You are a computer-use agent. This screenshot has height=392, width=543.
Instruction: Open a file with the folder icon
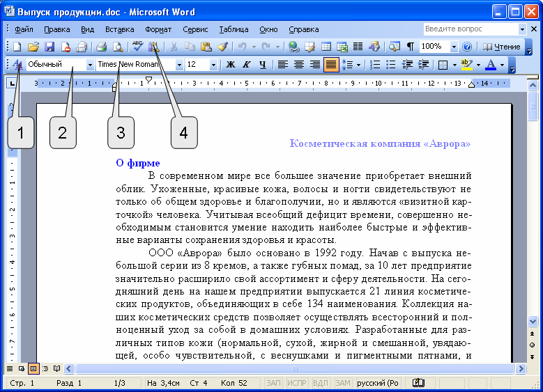pyautogui.click(x=33, y=47)
